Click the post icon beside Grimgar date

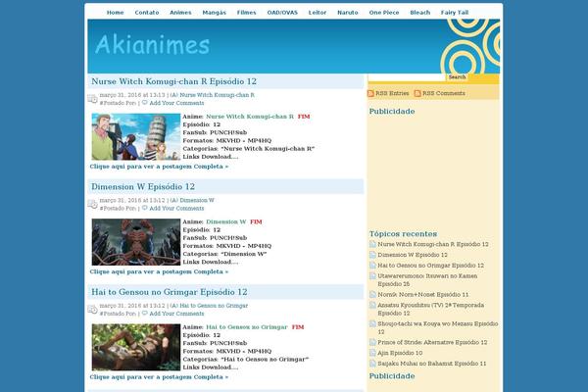point(93,310)
